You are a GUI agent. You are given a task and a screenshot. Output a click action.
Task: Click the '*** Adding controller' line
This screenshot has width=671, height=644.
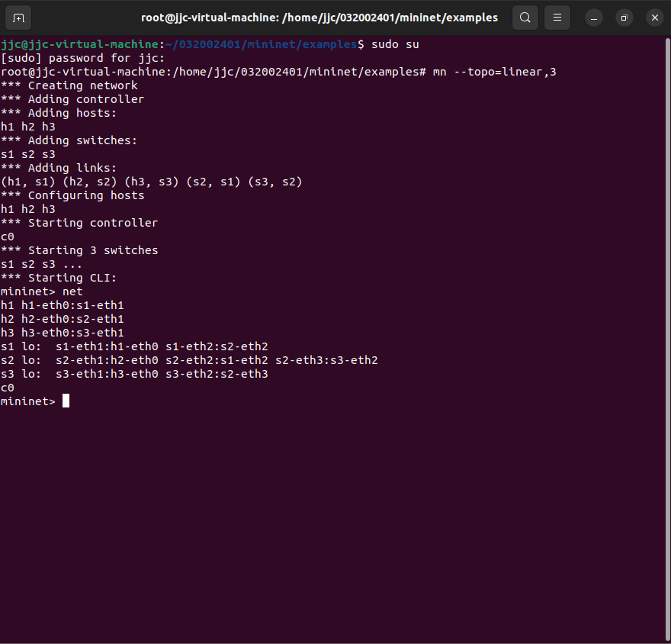pos(72,99)
